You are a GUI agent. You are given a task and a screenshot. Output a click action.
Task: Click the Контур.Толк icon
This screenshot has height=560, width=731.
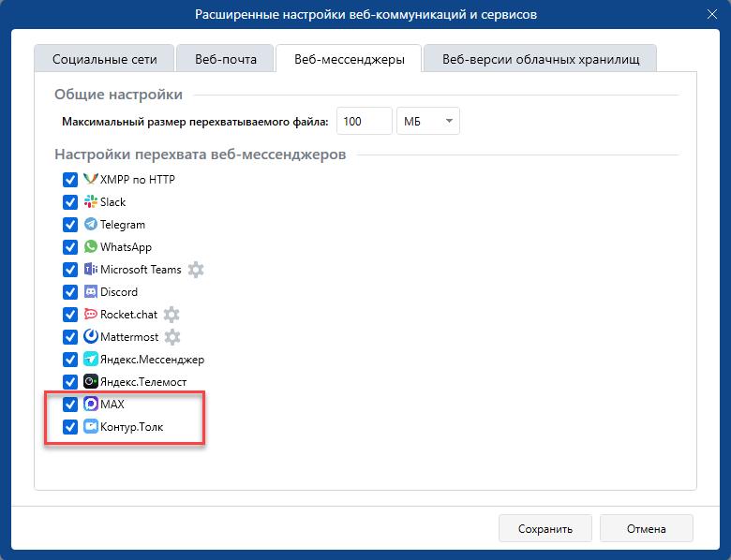click(91, 427)
